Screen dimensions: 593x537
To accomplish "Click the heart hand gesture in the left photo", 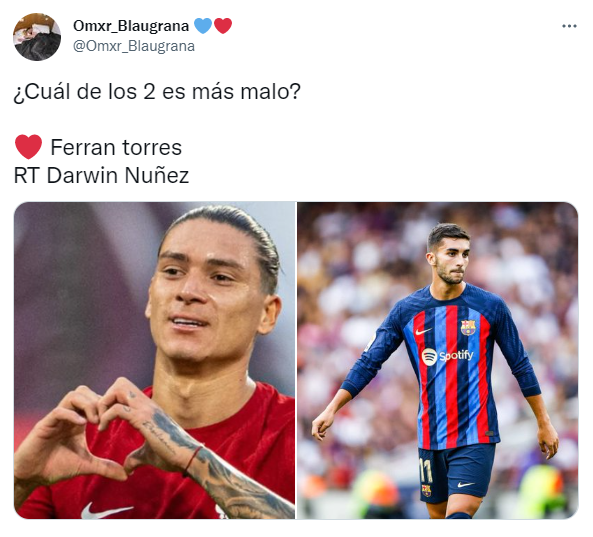I will [103, 435].
